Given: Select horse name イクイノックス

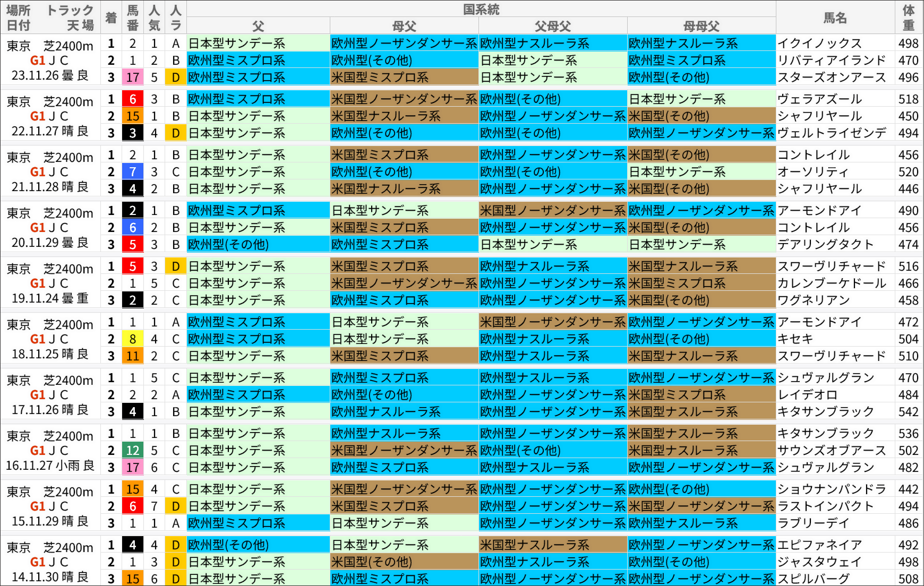Looking at the screenshot, I should tap(819, 44).
